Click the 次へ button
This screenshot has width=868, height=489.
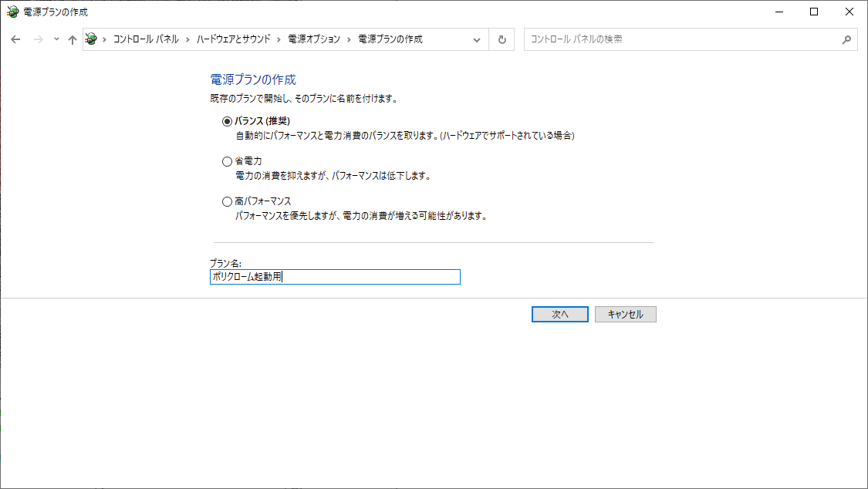(559, 315)
